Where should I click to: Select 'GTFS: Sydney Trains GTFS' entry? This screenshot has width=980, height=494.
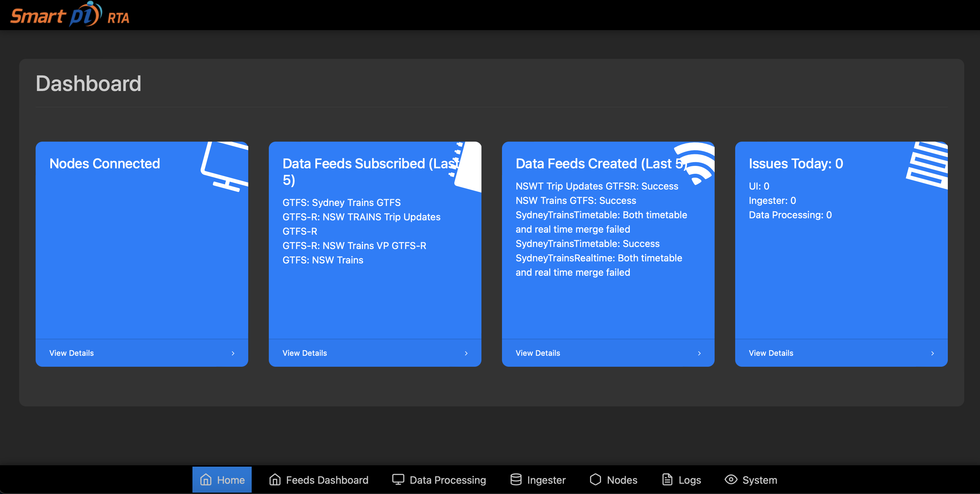tap(342, 203)
